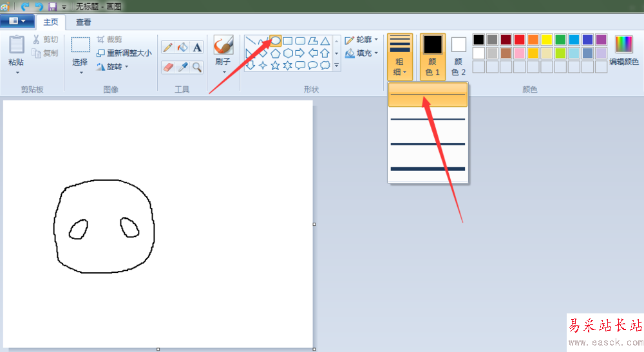The height and width of the screenshot is (352, 644).
Task: Pick the orange color swatch
Action: pyautogui.click(x=533, y=39)
